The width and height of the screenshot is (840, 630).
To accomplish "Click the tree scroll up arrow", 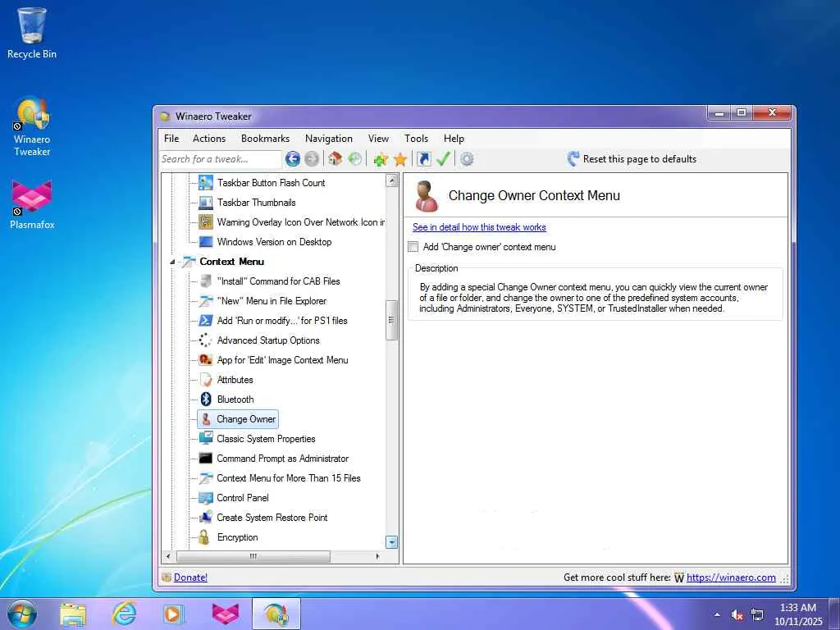I will tap(391, 180).
